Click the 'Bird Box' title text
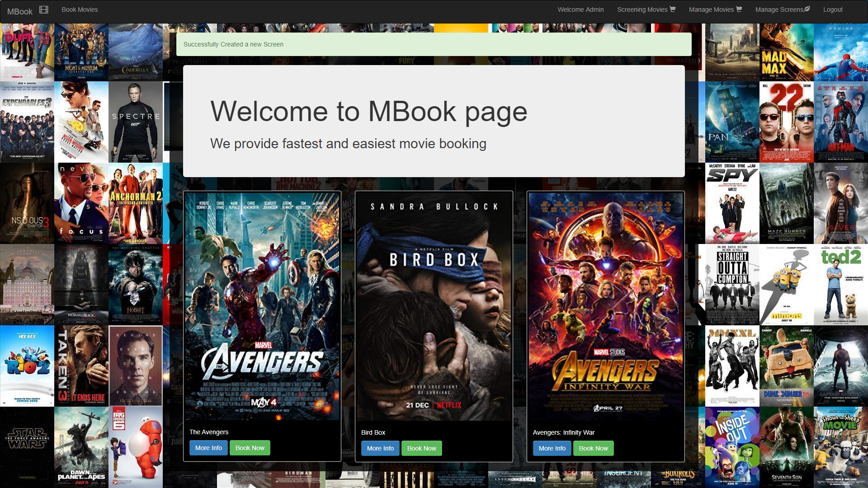868x488 pixels. click(x=373, y=432)
